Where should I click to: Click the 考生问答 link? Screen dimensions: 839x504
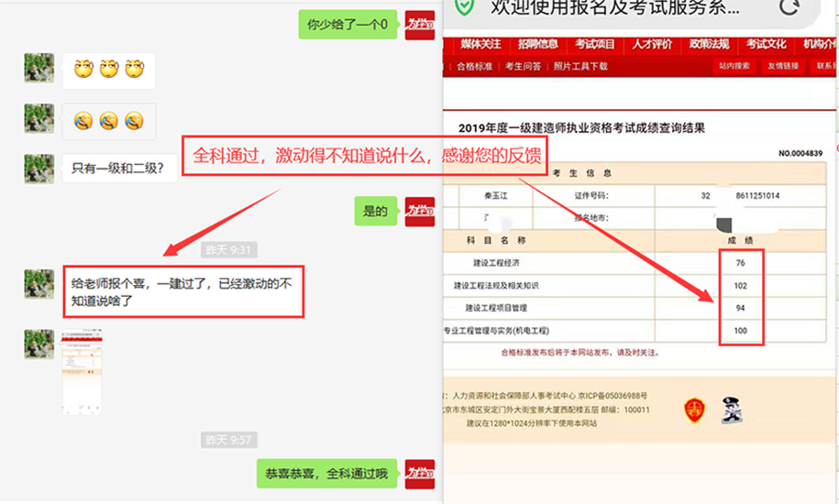point(523,66)
